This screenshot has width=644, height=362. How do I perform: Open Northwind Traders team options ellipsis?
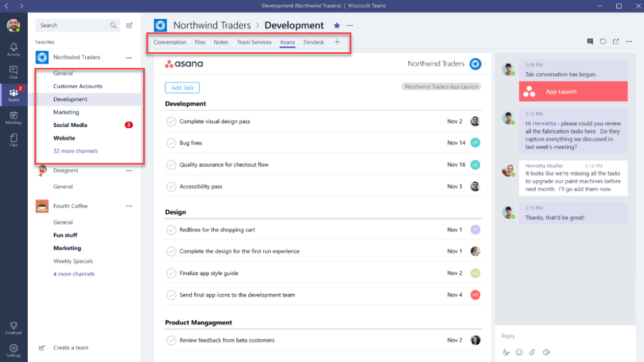pos(129,57)
